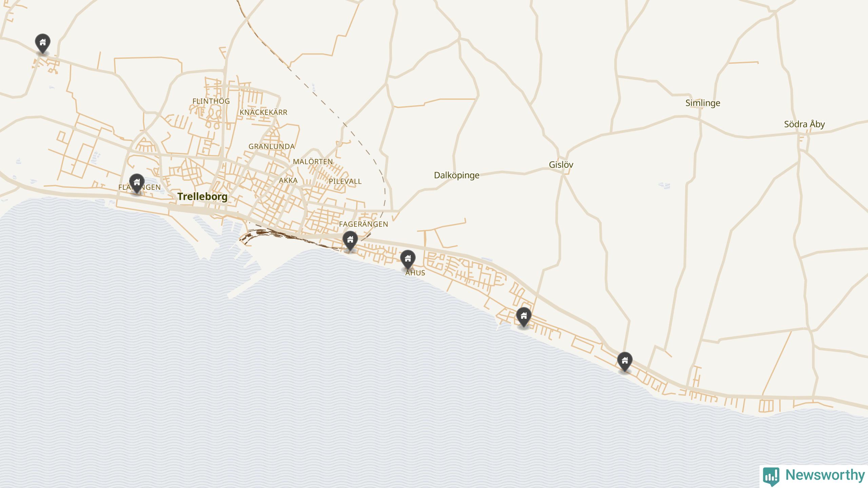Click the Södra Åby label

coord(804,124)
